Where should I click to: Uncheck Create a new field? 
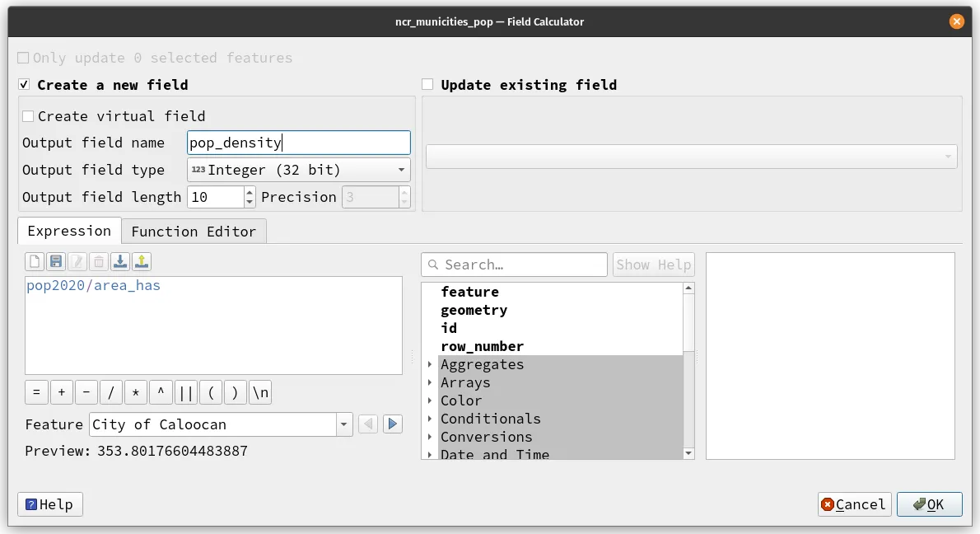click(24, 83)
